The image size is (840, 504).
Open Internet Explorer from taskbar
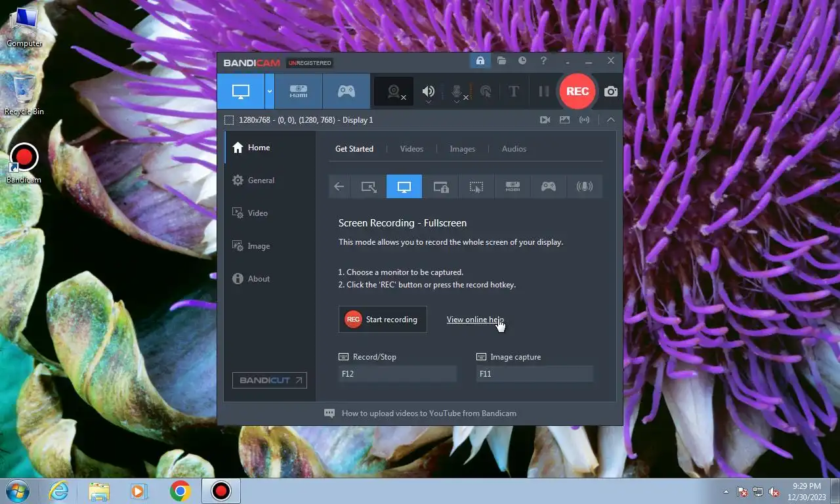58,491
